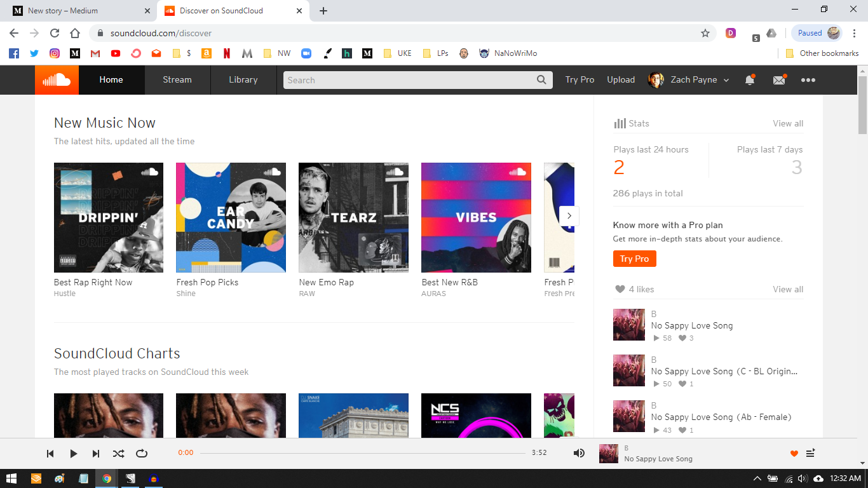This screenshot has width=868, height=488.
Task: Click the orange Try Pro button
Action: click(x=634, y=259)
